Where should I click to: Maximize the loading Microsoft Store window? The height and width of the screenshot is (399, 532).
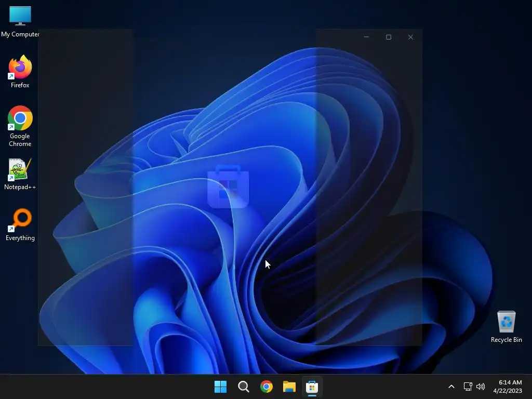point(389,37)
